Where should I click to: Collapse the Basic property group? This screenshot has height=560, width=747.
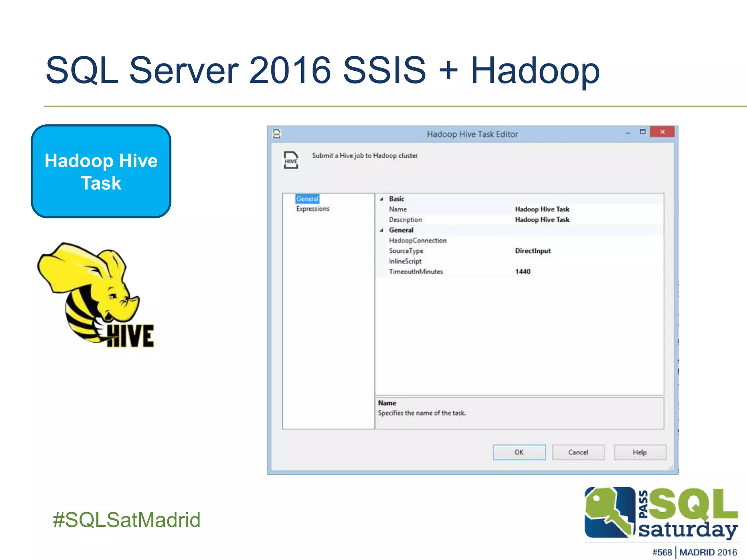point(382,199)
